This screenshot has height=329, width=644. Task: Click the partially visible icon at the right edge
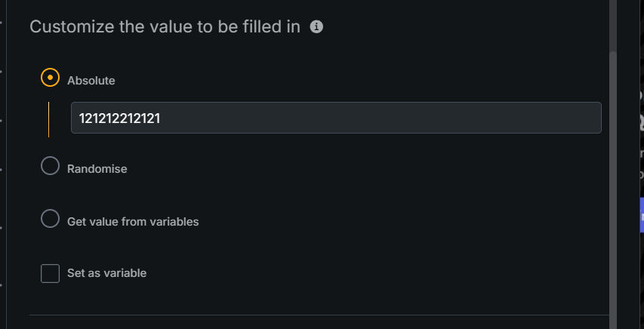click(x=641, y=121)
